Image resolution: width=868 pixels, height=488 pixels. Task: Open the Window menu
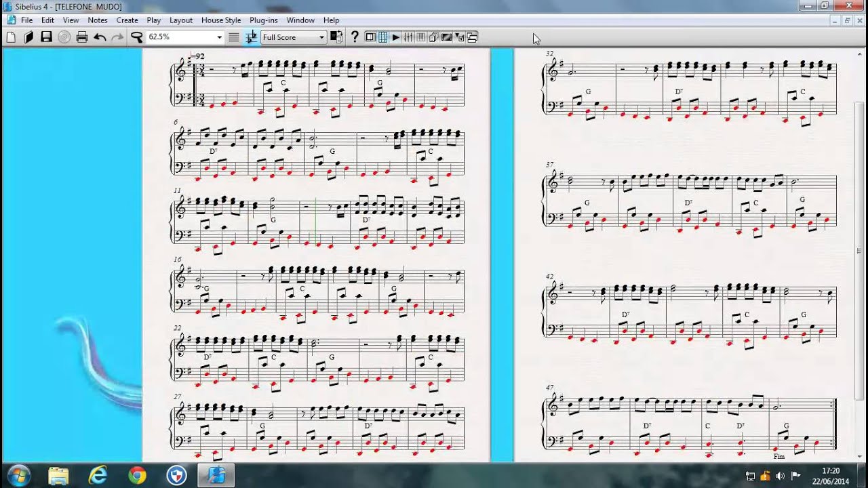(x=300, y=20)
